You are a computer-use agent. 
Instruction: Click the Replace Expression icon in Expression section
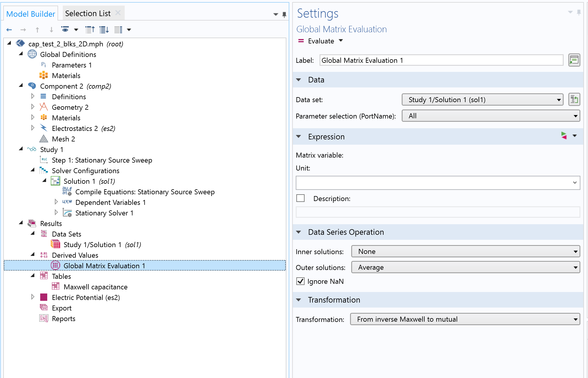[564, 136]
